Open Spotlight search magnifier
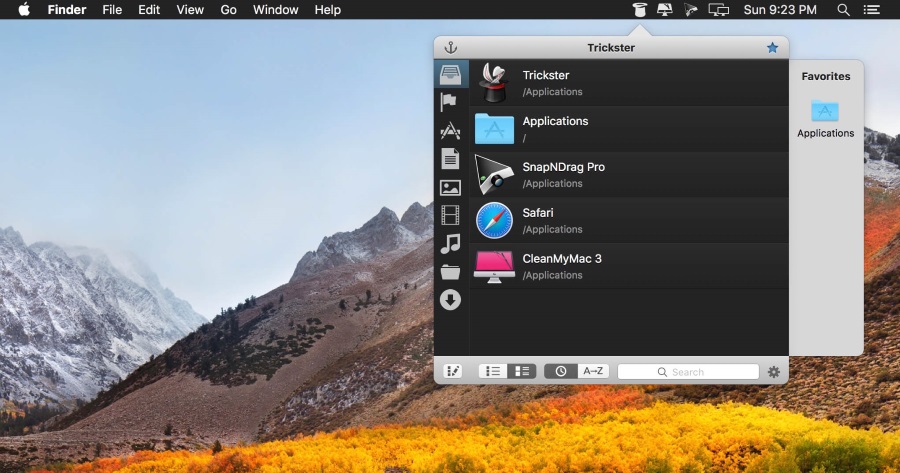Screen dimensions: 900x473 843,10
